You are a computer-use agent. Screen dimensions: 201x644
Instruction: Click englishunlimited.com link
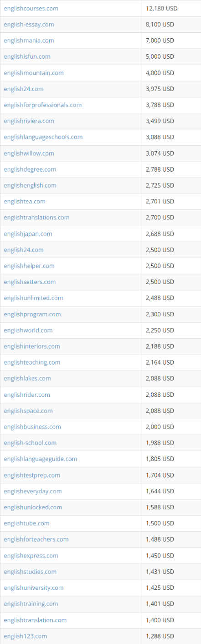coord(33,298)
